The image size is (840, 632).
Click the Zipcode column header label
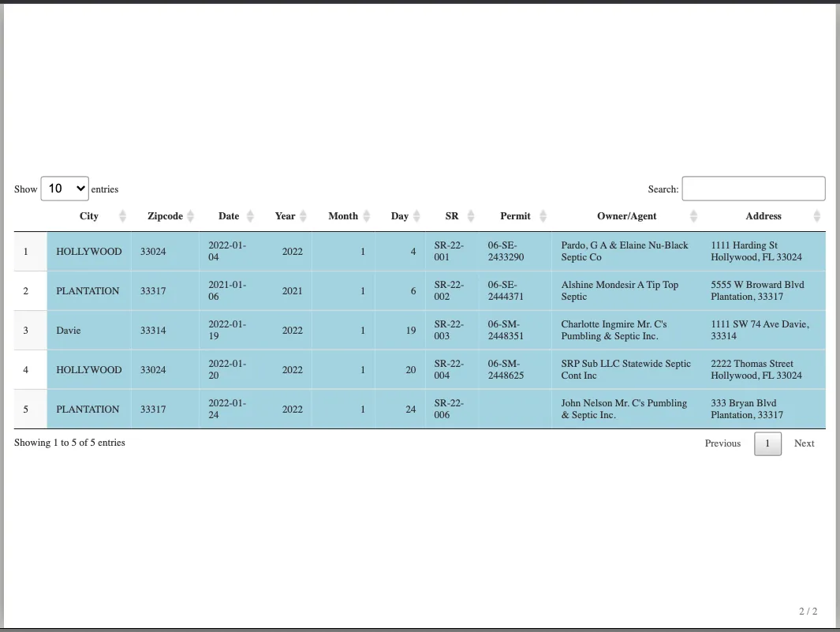[x=165, y=216]
